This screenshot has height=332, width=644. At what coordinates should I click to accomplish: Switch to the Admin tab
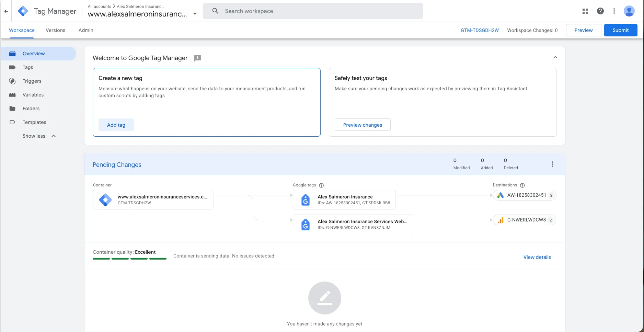coord(86,30)
